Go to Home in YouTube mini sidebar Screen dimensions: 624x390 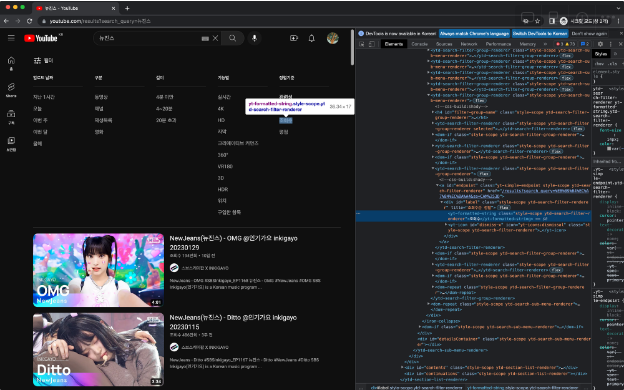[x=11, y=63]
